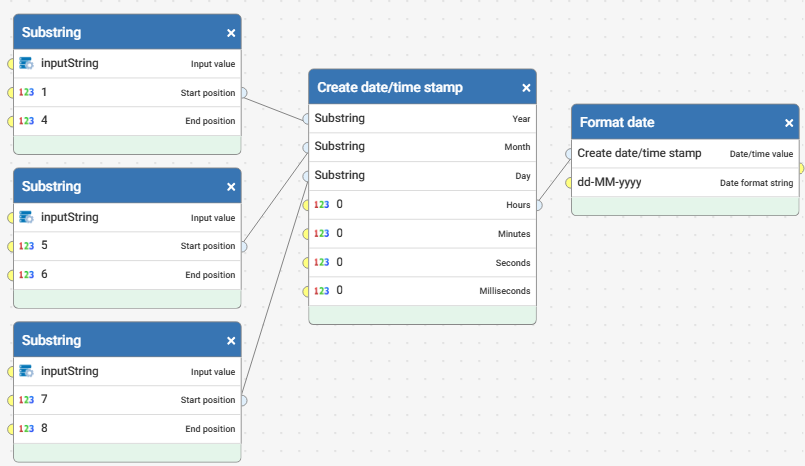Click the Day input row in date stamp node
805x466 pixels.
pyautogui.click(x=422, y=176)
